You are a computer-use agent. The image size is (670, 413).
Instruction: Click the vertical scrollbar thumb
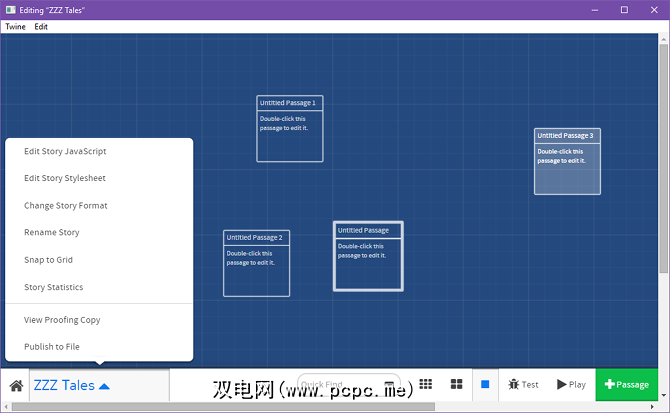663,158
